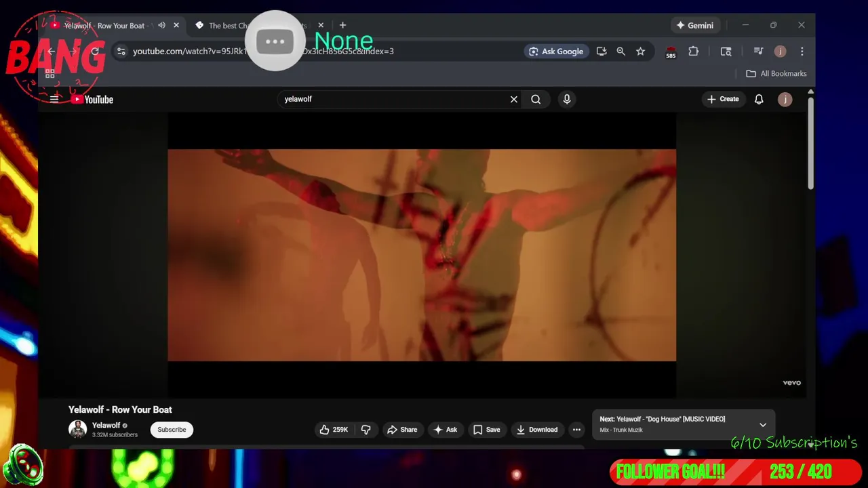
Task: Click Ask Google lens button
Action: point(555,52)
